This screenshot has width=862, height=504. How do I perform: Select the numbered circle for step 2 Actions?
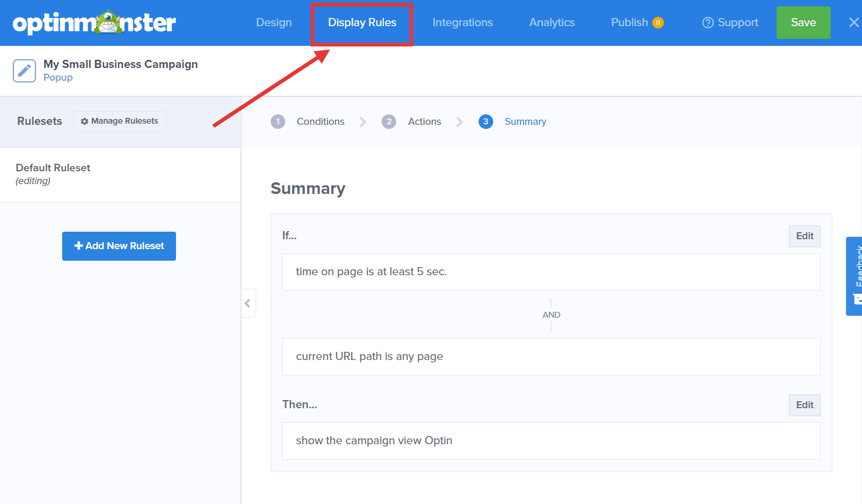pyautogui.click(x=389, y=121)
